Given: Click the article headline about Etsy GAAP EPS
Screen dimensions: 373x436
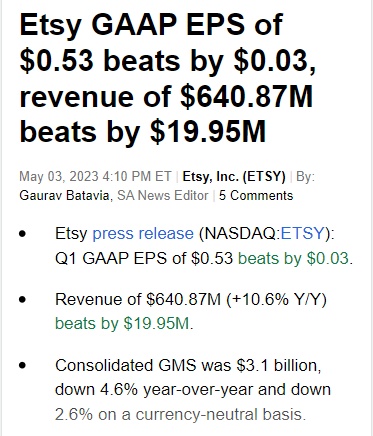Looking at the screenshot, I should tap(168, 78).
